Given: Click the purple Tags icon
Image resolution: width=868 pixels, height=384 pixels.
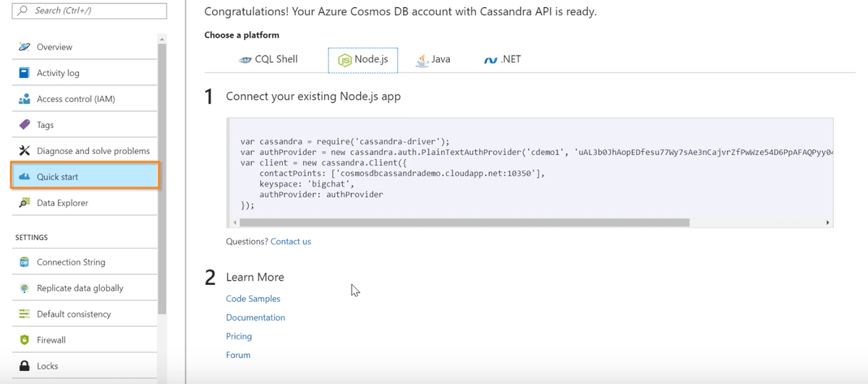Looking at the screenshot, I should pyautogui.click(x=25, y=125).
